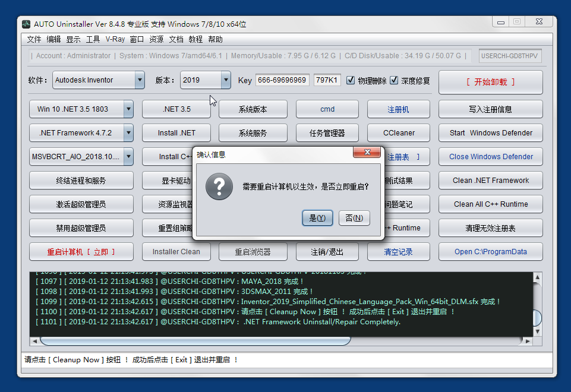Click 重启浏览器 button

(x=253, y=252)
